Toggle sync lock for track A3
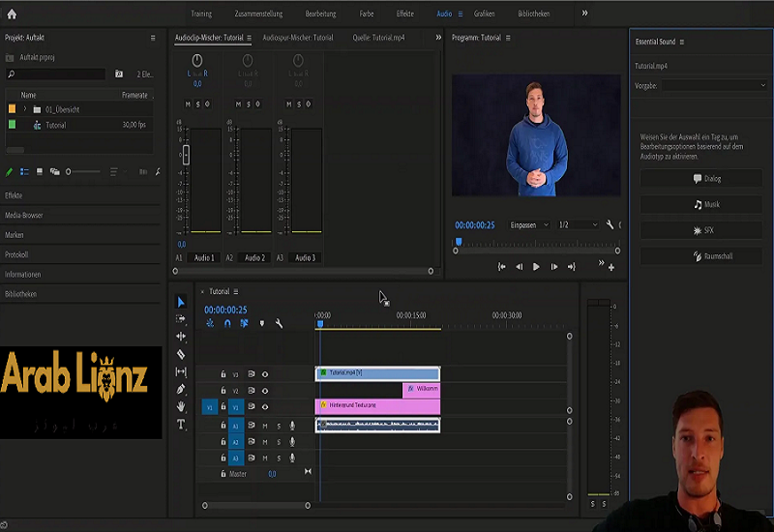 point(252,458)
